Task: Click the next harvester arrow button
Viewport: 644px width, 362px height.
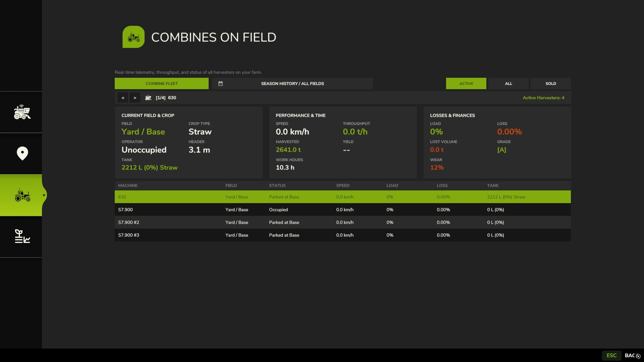Action: [135, 98]
